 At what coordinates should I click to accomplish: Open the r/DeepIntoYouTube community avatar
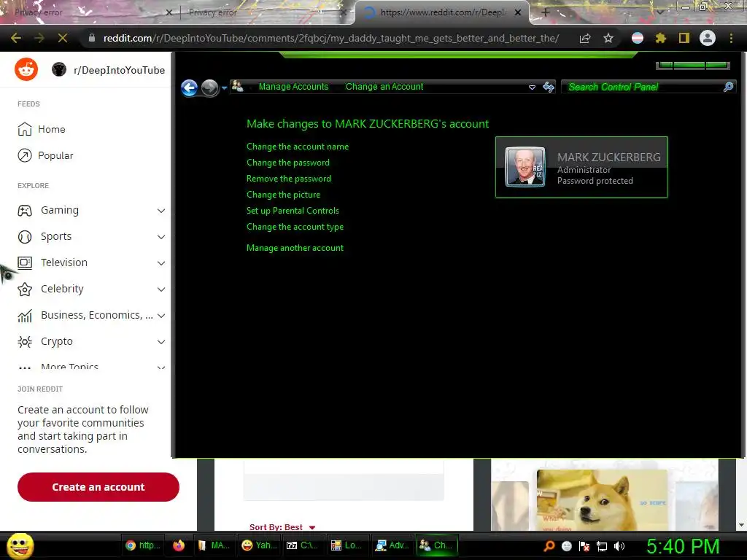[x=59, y=69]
